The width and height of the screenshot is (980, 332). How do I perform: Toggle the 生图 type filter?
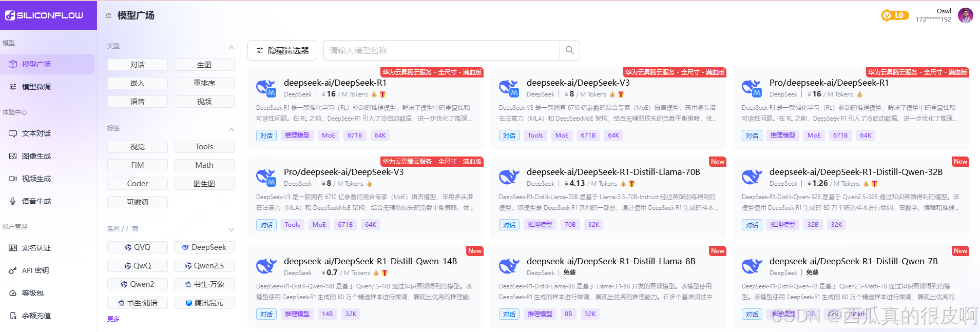click(x=204, y=65)
